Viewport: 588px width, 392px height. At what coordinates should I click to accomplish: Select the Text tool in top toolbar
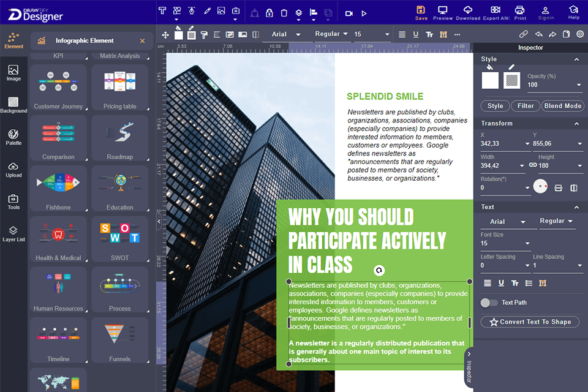(162, 12)
